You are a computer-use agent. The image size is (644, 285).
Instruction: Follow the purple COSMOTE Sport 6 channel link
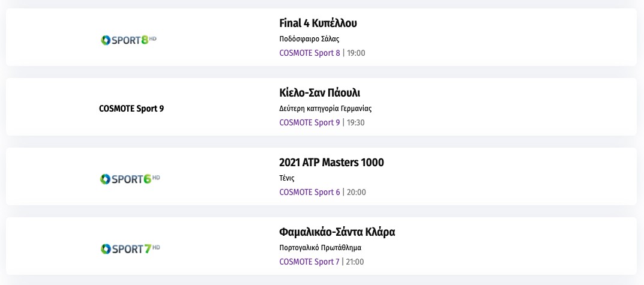310,192
